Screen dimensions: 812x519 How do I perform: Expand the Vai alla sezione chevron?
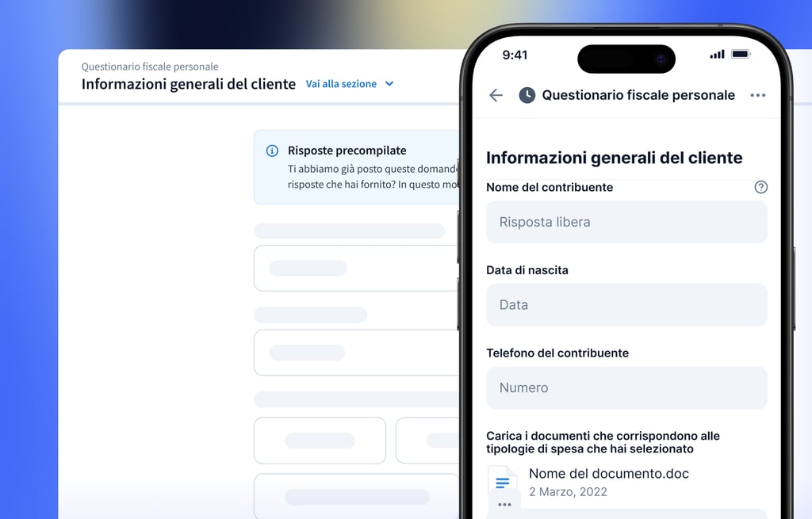pos(389,84)
